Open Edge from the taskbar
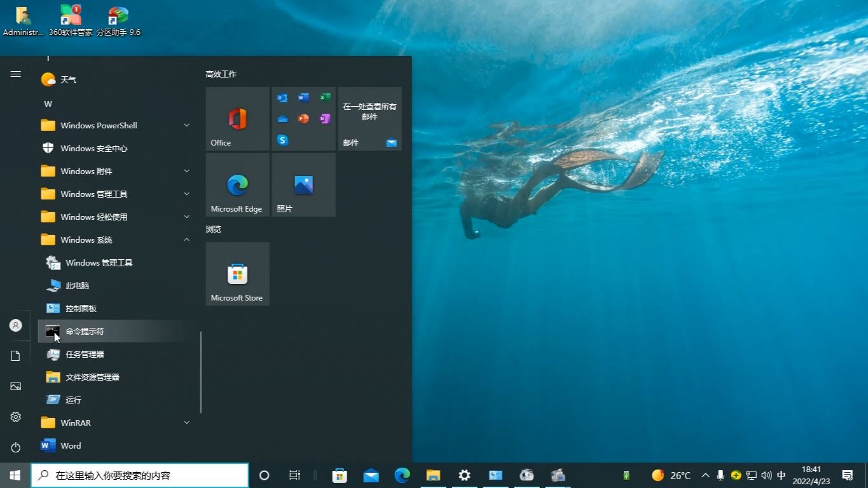868x488 pixels. coord(402,475)
